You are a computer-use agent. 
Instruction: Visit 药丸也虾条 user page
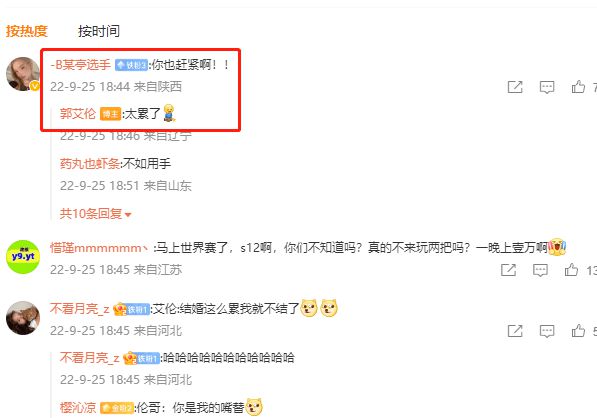click(90, 164)
